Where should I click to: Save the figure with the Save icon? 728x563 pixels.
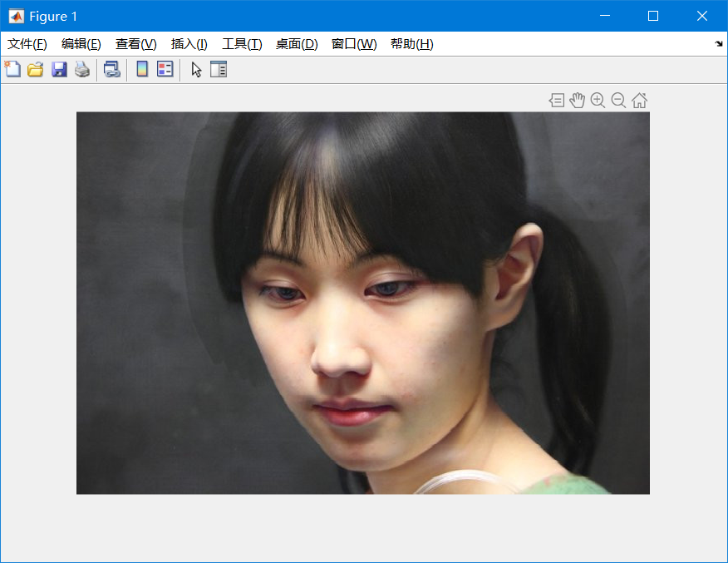pos(58,69)
